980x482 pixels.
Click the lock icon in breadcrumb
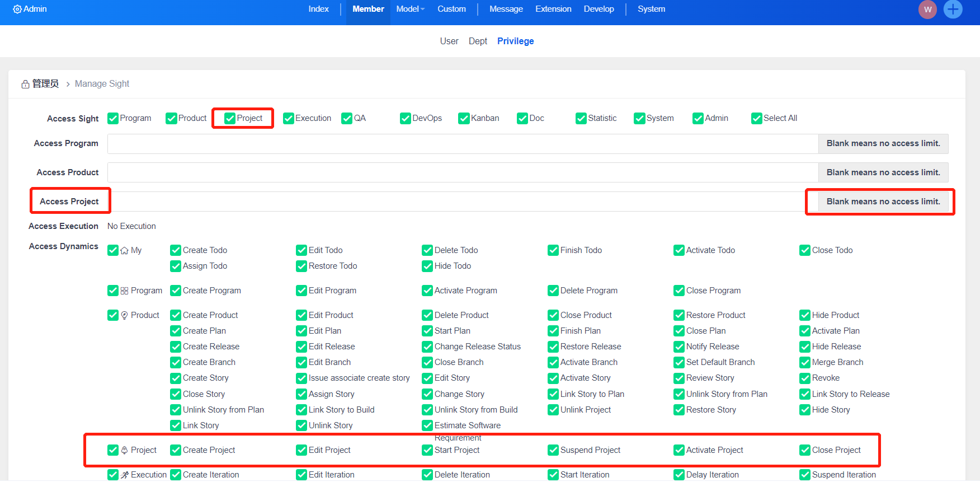tap(25, 85)
